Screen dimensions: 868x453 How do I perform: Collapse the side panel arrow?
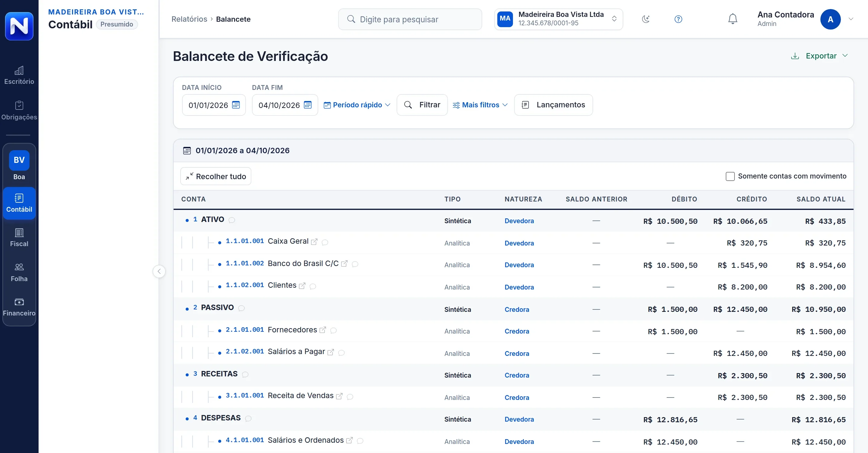point(159,271)
